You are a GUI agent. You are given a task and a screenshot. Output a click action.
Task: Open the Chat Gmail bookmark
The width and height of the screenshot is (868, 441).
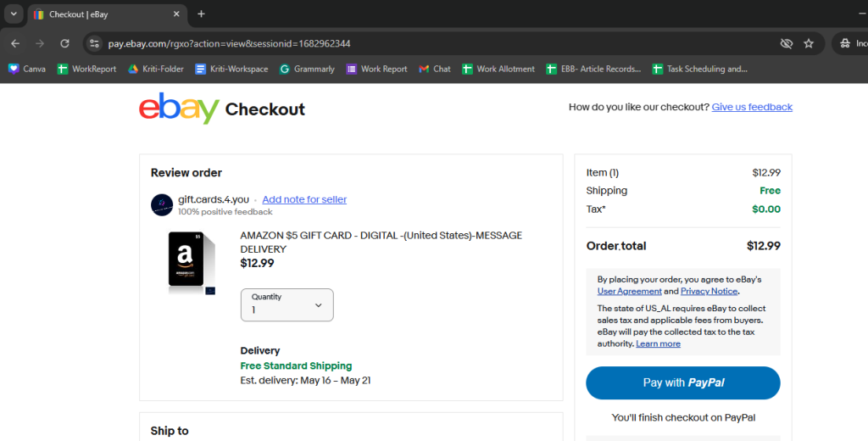pos(435,69)
